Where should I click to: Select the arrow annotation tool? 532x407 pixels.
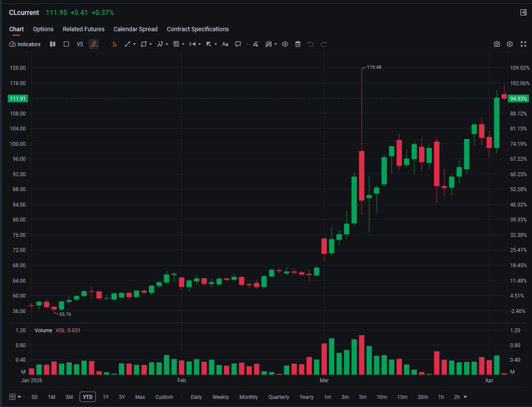tap(209, 44)
